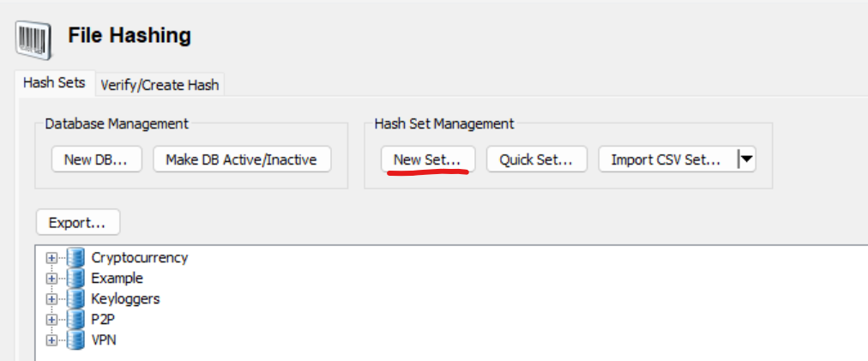This screenshot has width=868, height=361.
Task: Click Make DB Active/Inactive button
Action: (242, 159)
